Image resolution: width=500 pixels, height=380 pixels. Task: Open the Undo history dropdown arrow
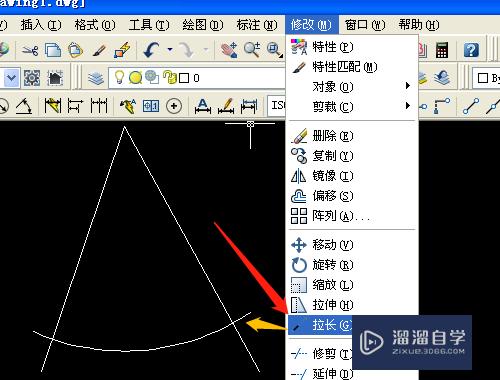pos(170,50)
